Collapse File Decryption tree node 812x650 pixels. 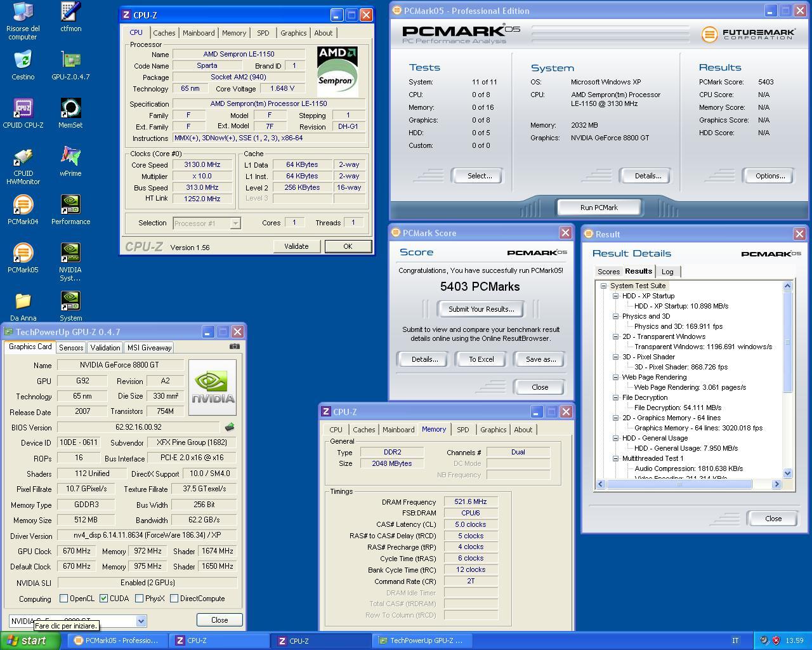tap(615, 397)
